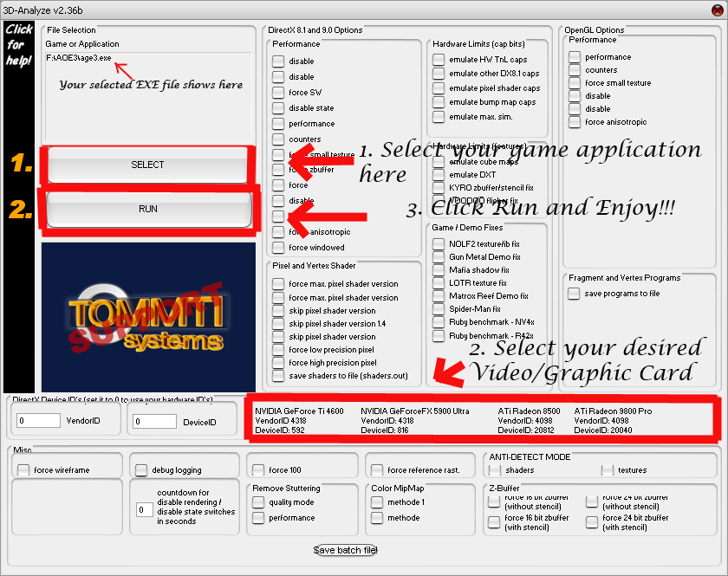Enable 'force windowed' checkbox

click(x=278, y=248)
